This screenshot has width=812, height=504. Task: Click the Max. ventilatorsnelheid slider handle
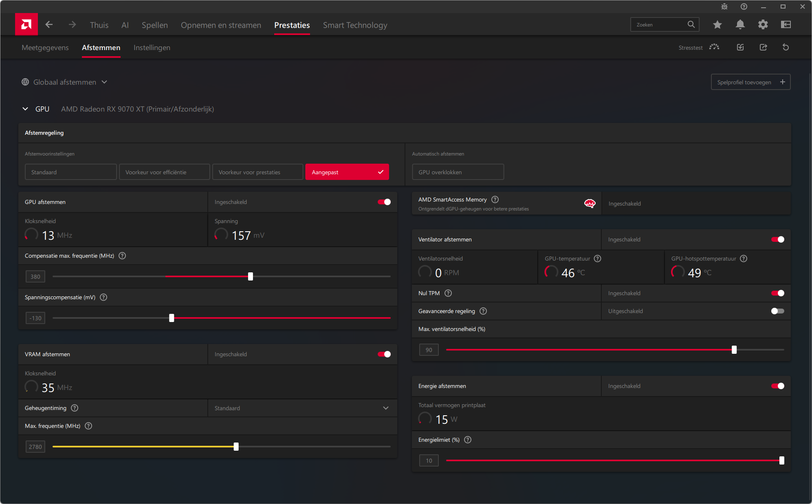coord(734,350)
